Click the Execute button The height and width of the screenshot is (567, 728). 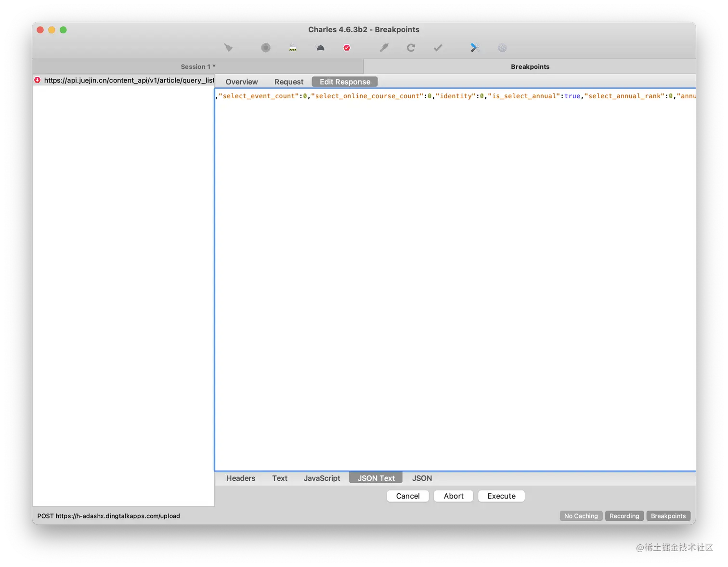pos(501,496)
